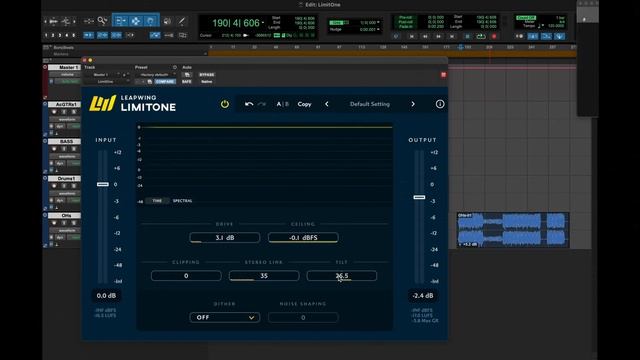This screenshot has height=360, width=640.
Task: Select the Trim tool in the toolbar
Action: coord(120,21)
